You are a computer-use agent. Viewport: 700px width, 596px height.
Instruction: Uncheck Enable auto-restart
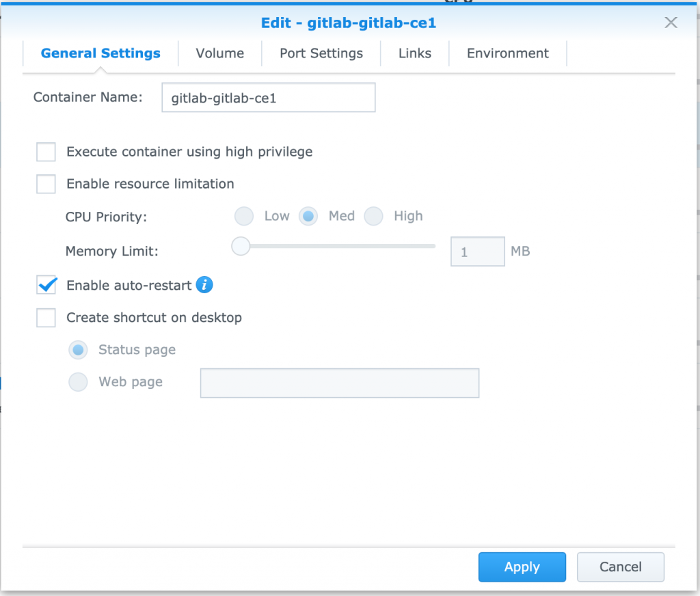pos(46,285)
